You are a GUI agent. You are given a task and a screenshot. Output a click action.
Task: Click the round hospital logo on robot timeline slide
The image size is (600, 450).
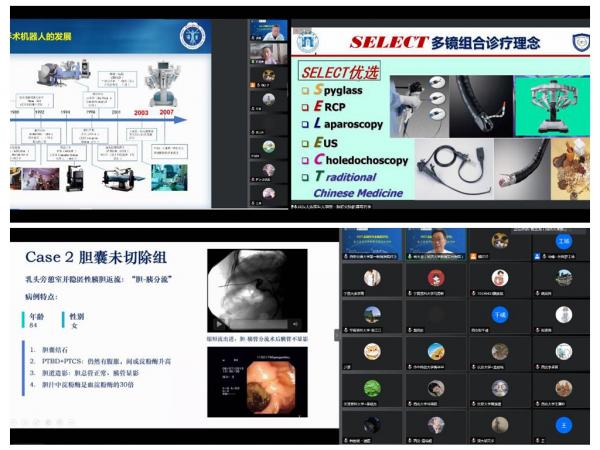(190, 37)
